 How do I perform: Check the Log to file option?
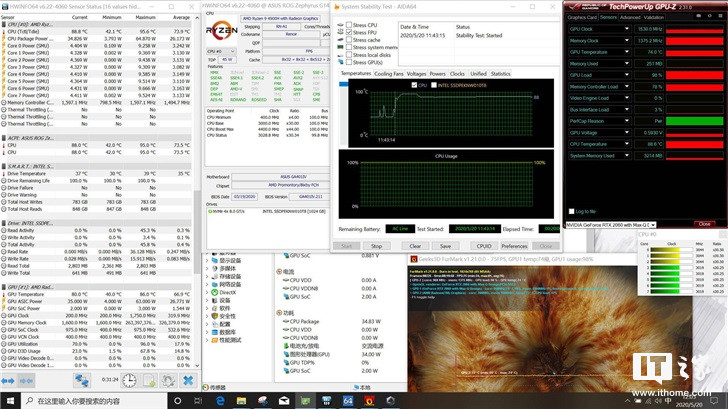click(571, 211)
